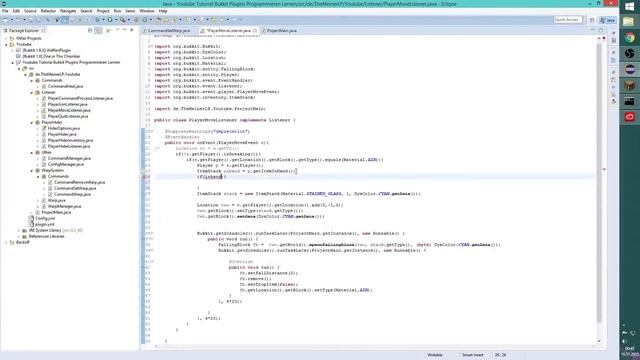Click the Eclipse taskbar icon
640x360 pixels.
coord(629,69)
